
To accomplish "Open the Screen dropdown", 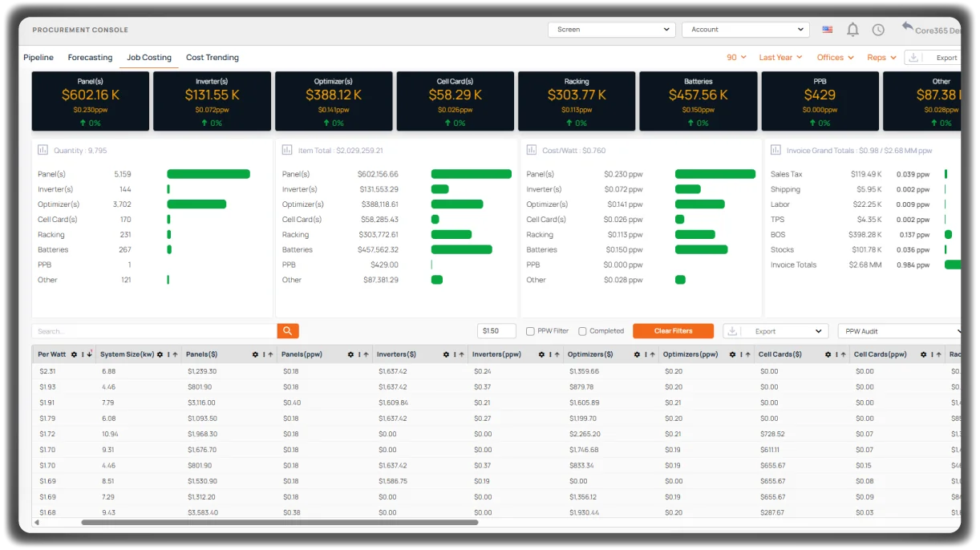I will [612, 30].
